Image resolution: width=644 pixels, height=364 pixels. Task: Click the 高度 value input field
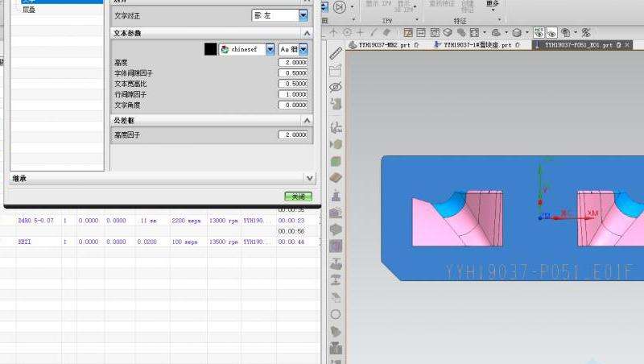click(x=293, y=63)
